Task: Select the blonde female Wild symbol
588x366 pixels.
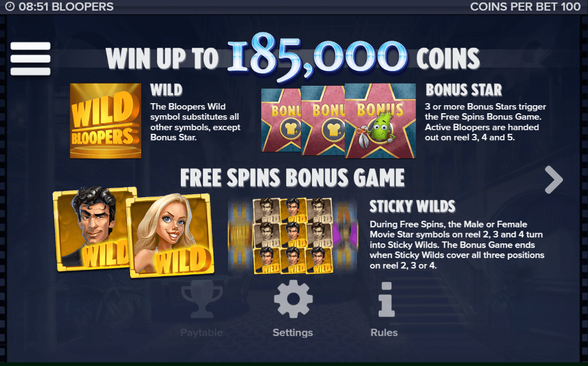Action: [171, 236]
